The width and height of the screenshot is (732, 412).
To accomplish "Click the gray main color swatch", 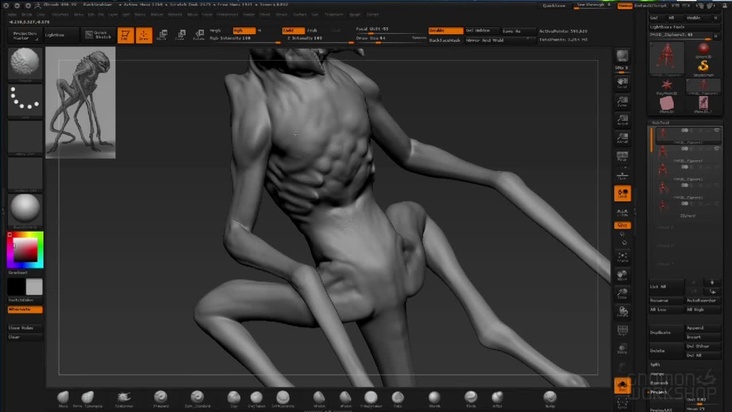I will [34, 286].
